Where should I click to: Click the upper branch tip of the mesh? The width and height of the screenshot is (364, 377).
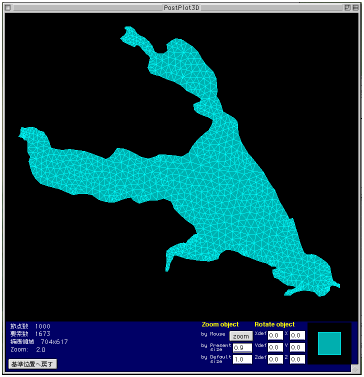128,35
